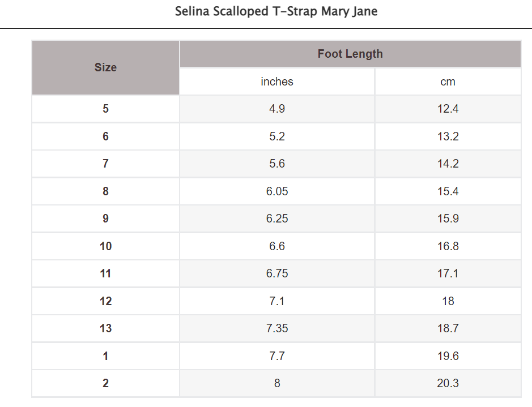Select the 4.9 inches cell
This screenshot has height=407, width=532.
[277, 109]
